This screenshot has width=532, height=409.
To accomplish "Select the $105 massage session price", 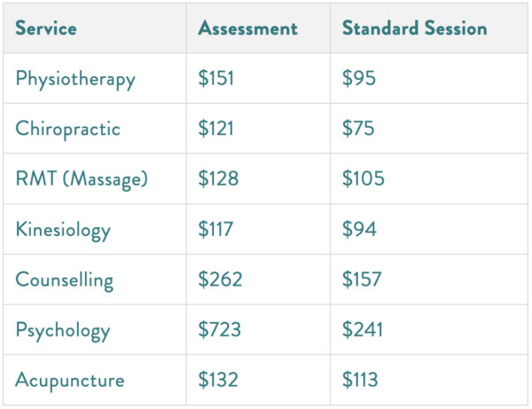I will point(364,179).
